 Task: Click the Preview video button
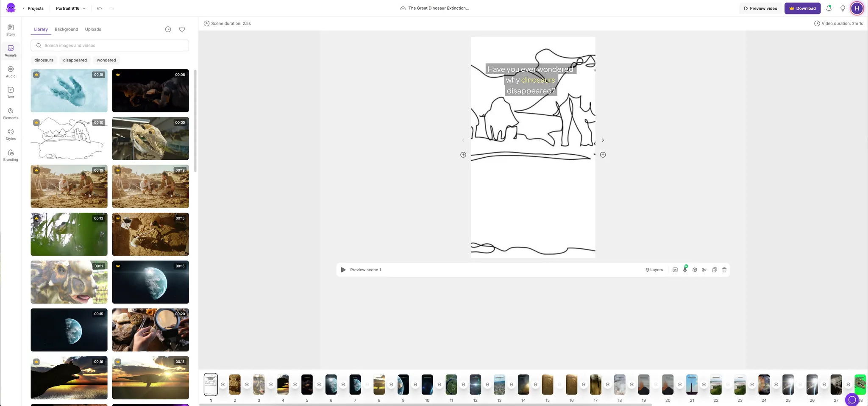pos(761,8)
